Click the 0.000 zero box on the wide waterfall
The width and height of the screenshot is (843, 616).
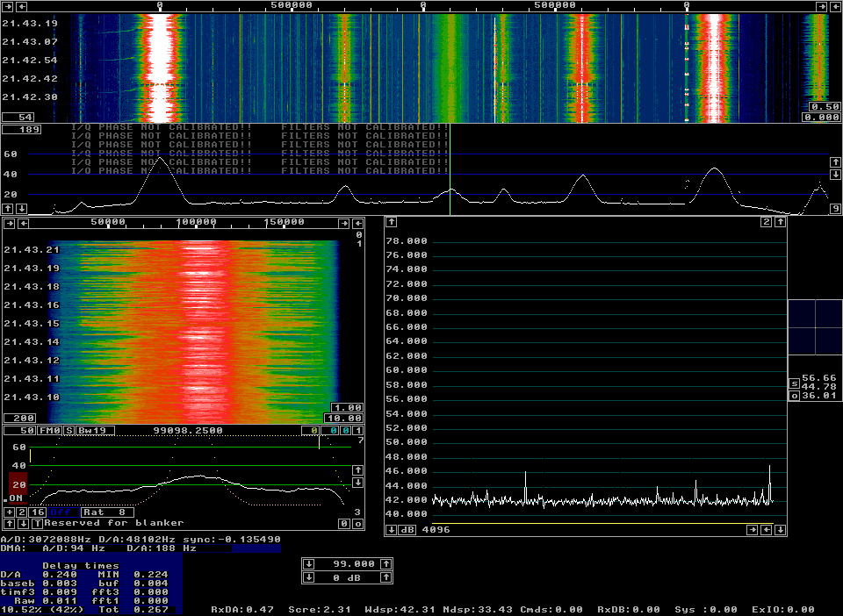822,117
